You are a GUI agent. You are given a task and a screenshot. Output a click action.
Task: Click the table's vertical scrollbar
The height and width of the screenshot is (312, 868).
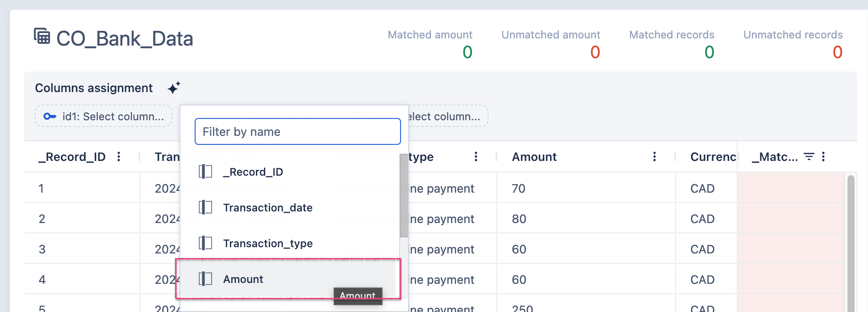coord(851,241)
